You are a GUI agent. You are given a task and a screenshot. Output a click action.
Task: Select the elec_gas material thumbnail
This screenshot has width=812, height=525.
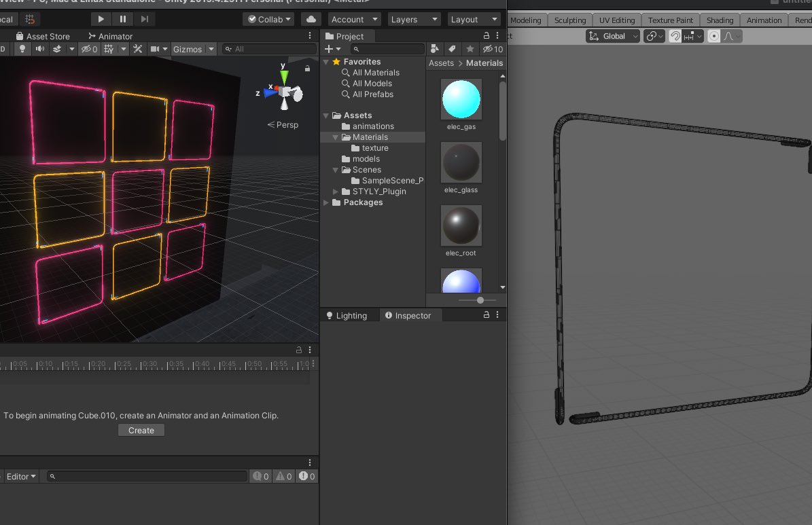[461, 99]
